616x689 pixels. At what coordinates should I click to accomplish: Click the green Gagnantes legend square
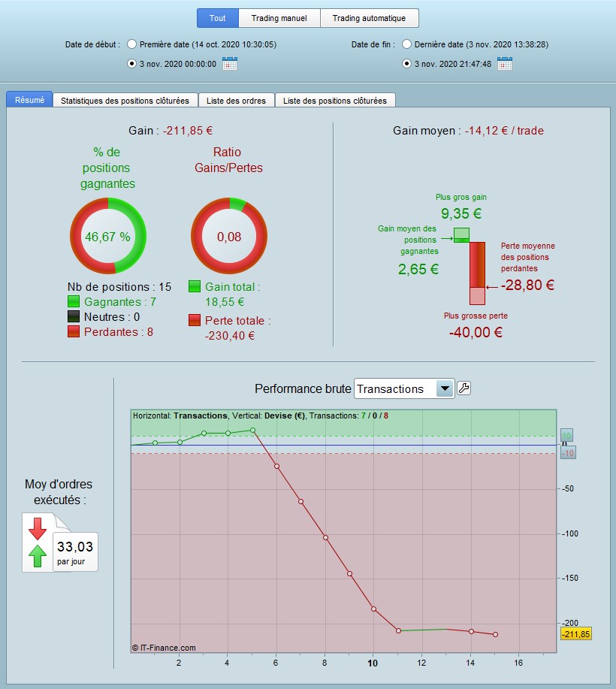74,301
